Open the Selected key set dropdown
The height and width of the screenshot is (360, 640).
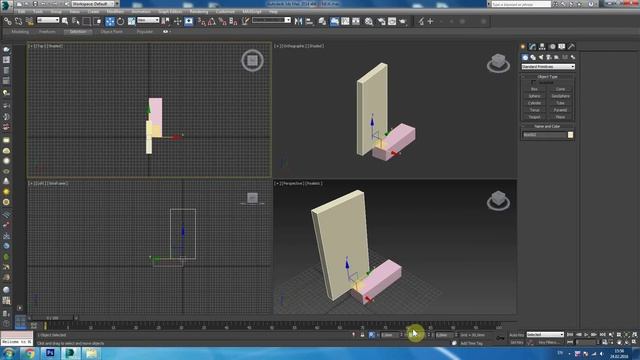pyautogui.click(x=545, y=335)
